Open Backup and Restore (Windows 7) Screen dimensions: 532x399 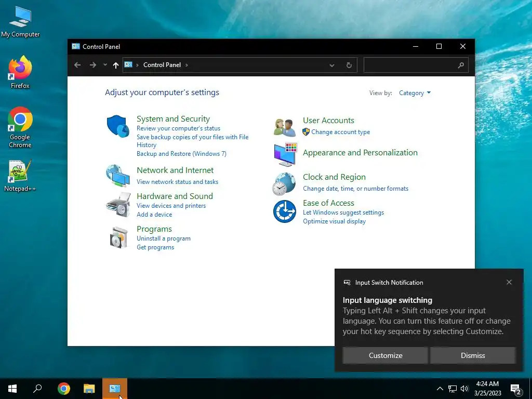[181, 154]
